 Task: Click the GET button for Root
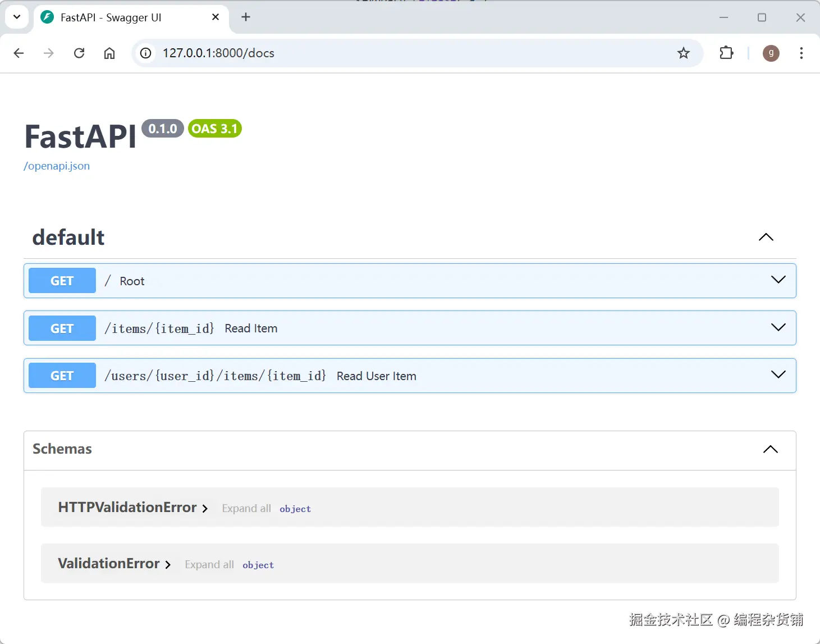[62, 281]
